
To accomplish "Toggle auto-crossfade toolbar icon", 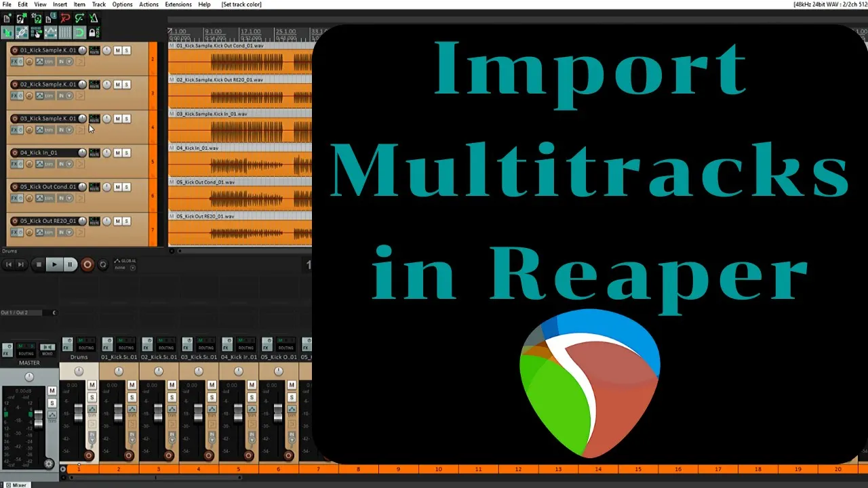I will (x=7, y=33).
